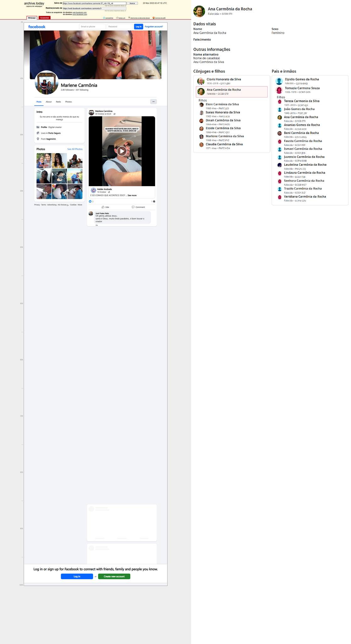The height and width of the screenshot is (644, 351).
Task: Click Create new account button
Action: (114, 576)
